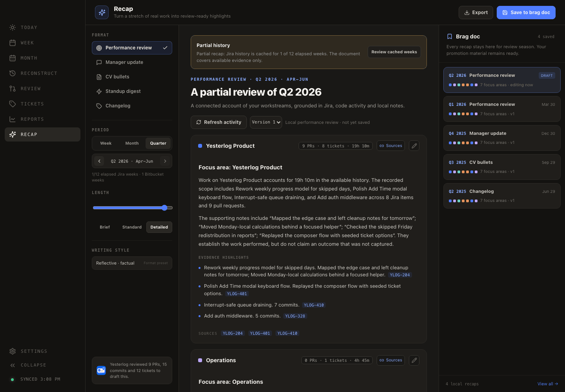Click YLOG-410 tag after queue draining bullet

(314, 305)
